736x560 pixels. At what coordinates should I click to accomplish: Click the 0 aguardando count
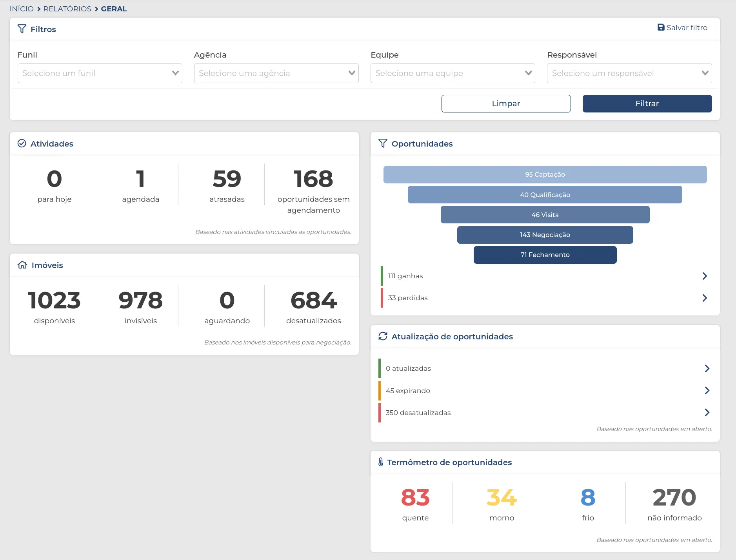point(227,301)
